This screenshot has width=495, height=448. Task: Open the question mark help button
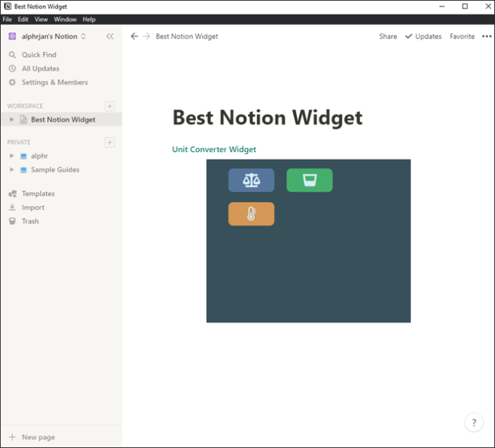474,422
